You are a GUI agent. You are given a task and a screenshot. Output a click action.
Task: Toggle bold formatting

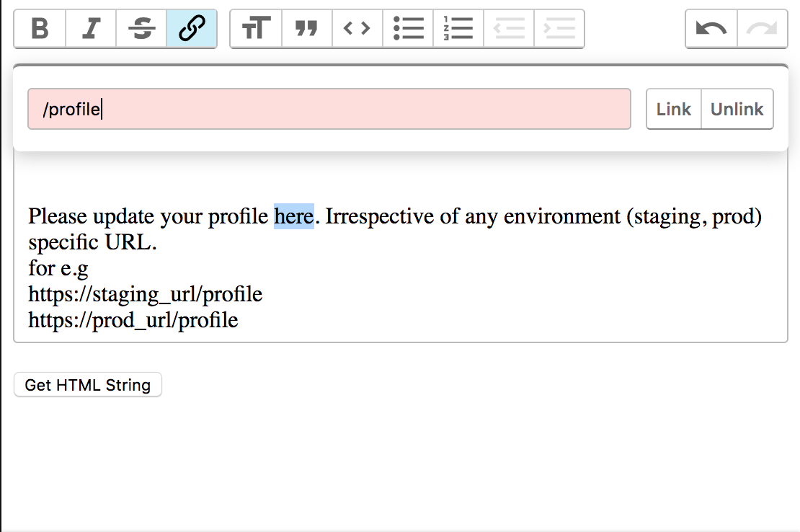[x=40, y=29]
